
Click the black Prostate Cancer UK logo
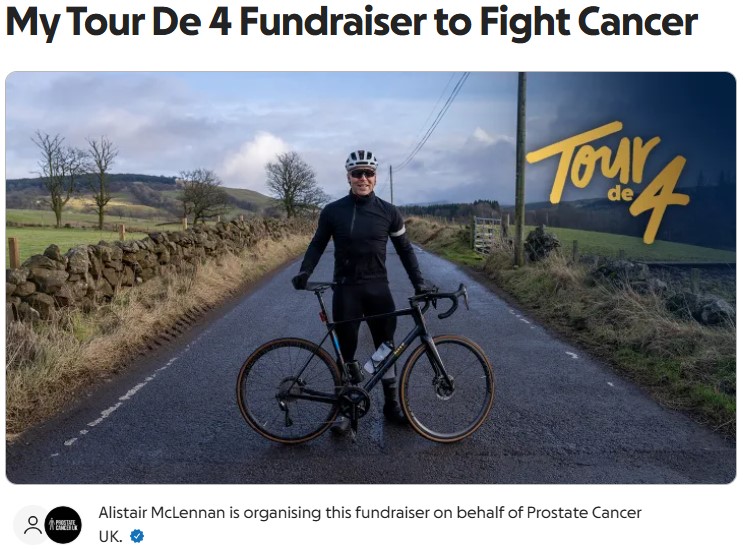(x=63, y=525)
